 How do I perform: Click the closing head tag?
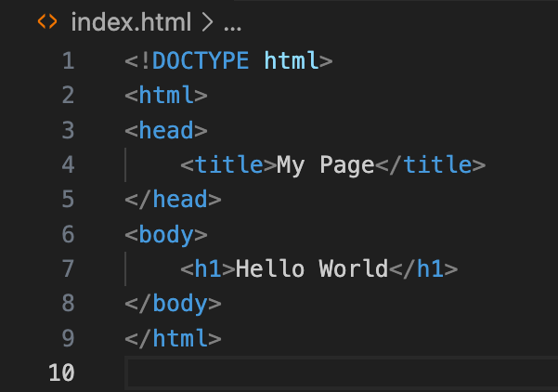(x=173, y=199)
